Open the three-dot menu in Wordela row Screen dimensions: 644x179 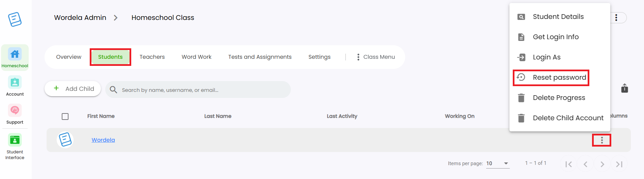click(602, 140)
